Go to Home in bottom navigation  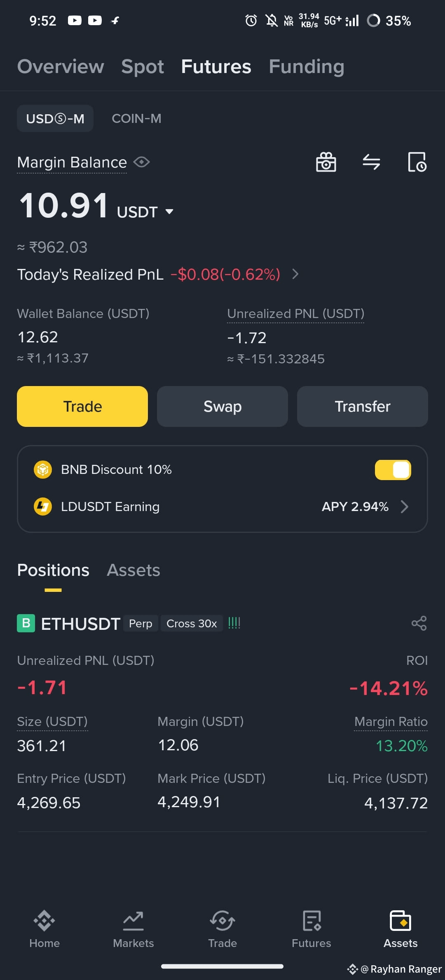click(x=44, y=929)
